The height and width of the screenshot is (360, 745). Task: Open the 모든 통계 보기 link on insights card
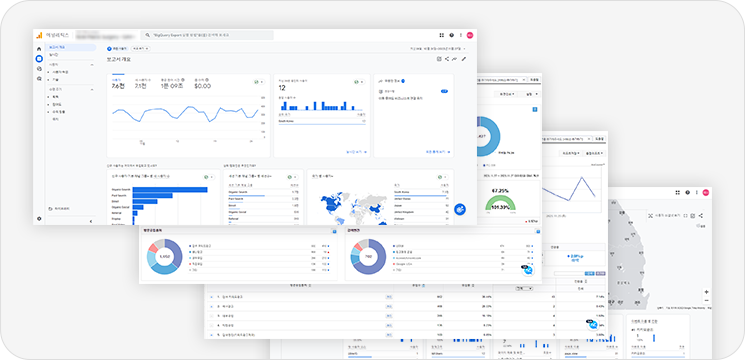(438, 152)
